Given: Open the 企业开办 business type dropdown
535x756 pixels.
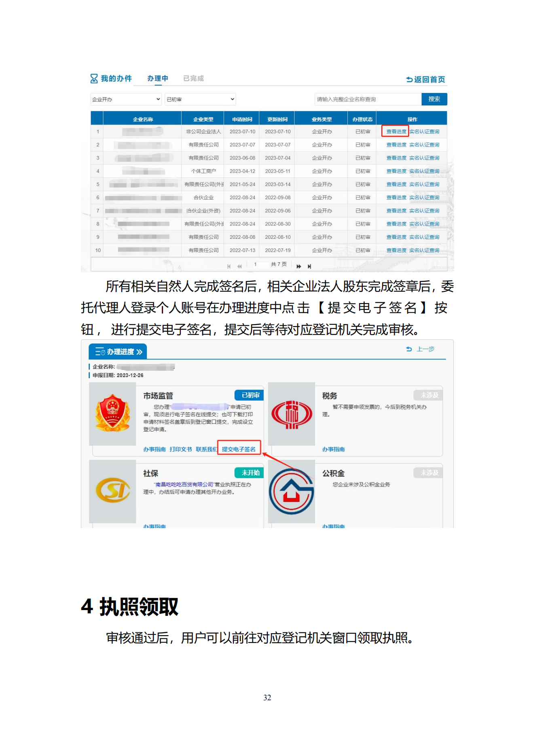Looking at the screenshot, I should 126,99.
